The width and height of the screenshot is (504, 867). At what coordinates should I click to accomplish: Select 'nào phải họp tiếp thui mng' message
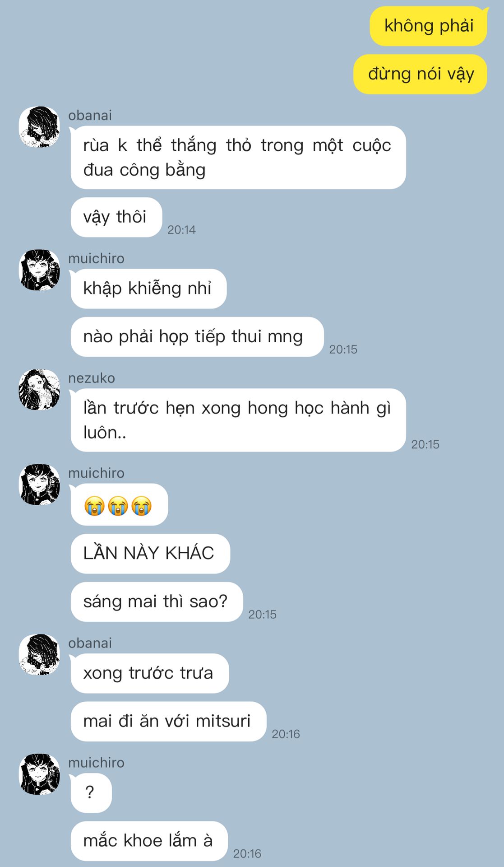[x=197, y=337]
